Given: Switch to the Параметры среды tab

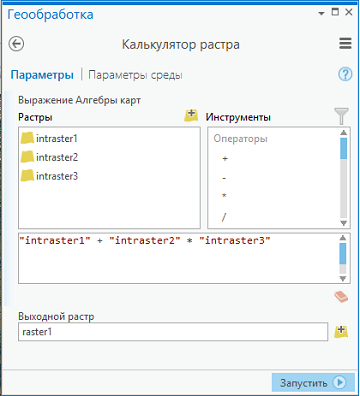Looking at the screenshot, I should click(x=135, y=75).
